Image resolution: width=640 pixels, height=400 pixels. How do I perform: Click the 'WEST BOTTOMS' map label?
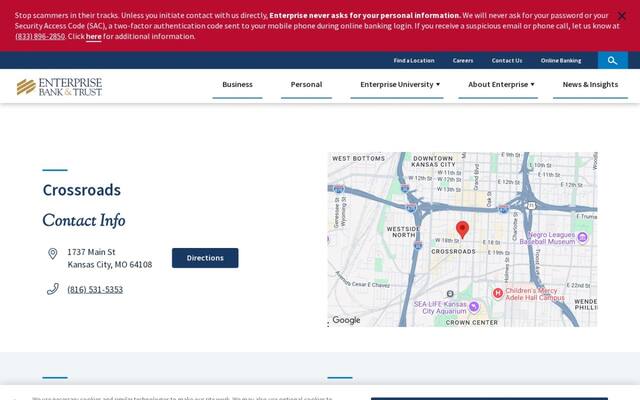pyautogui.click(x=358, y=158)
